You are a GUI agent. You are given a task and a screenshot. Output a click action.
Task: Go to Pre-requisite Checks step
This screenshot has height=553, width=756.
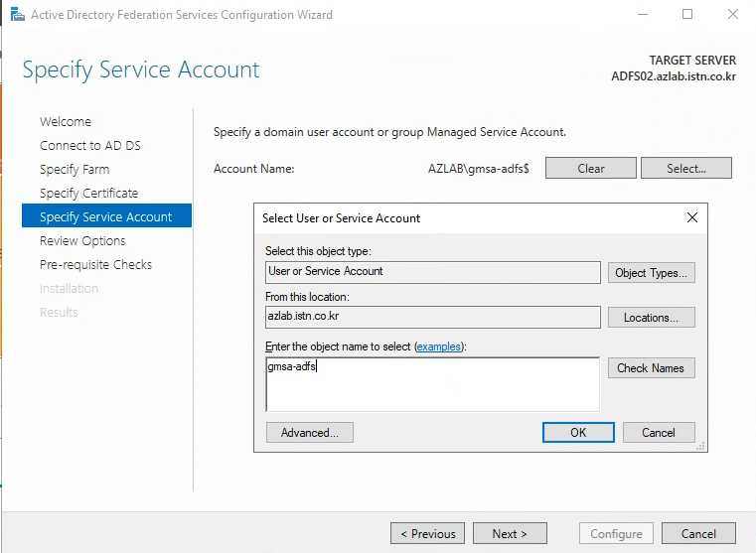96,264
